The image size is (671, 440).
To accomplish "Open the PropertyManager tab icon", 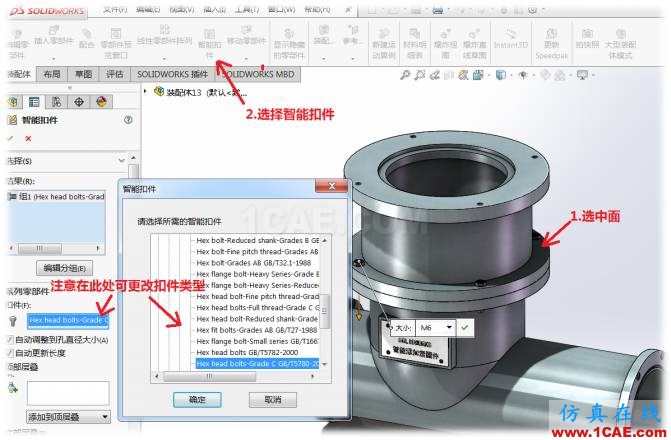I will click(x=34, y=102).
